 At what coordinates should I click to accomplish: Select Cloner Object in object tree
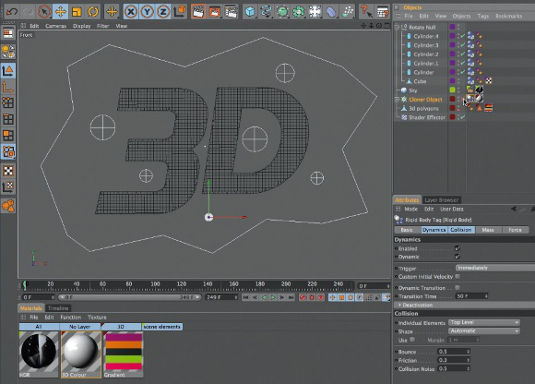tap(425, 100)
